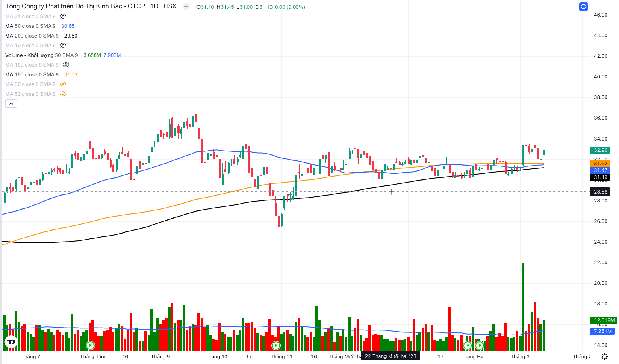Select the MA 200 close 0 SMA 9 legend row

pyautogui.click(x=32, y=36)
